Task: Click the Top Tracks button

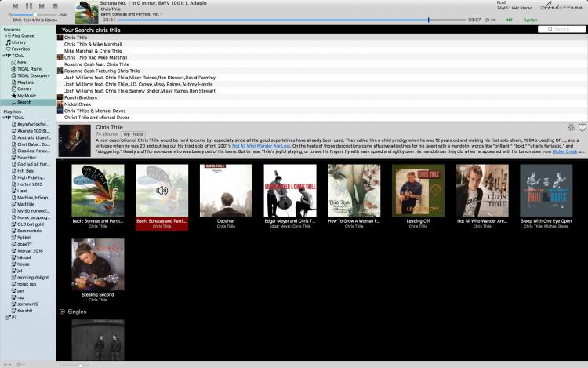Action: 133,134
